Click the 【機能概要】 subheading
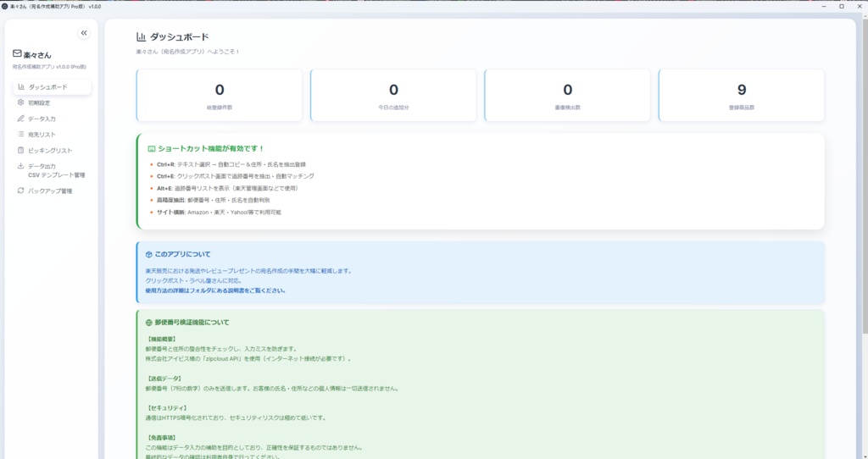 point(161,339)
